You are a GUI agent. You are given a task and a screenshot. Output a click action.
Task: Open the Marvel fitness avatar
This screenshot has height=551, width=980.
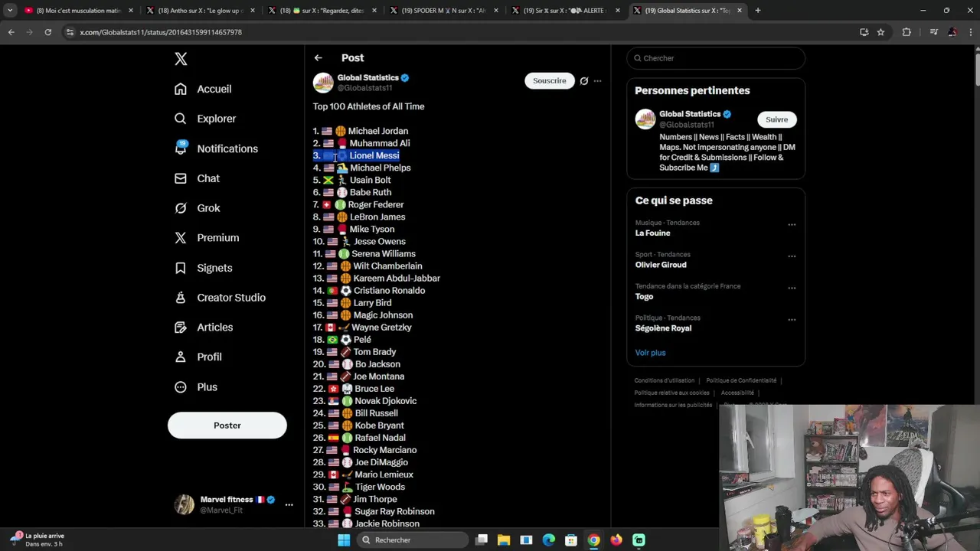(x=185, y=504)
